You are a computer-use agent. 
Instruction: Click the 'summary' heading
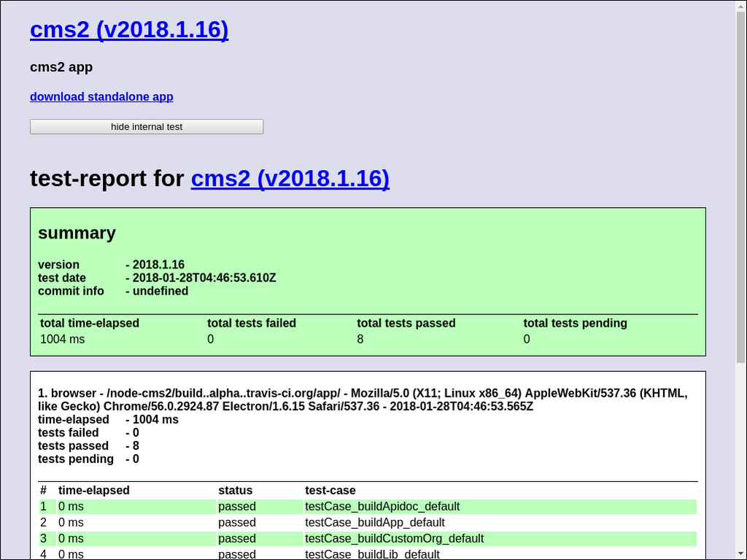(77, 233)
